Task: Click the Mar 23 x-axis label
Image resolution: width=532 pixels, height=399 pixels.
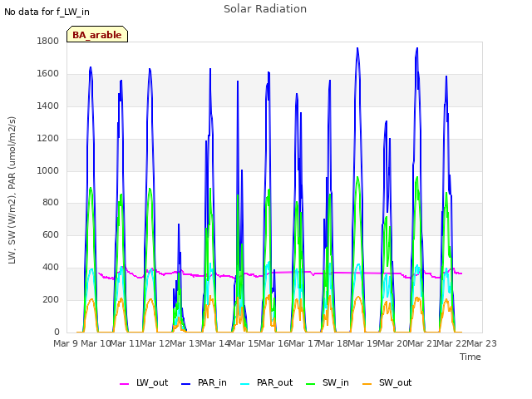Action: tap(482, 343)
